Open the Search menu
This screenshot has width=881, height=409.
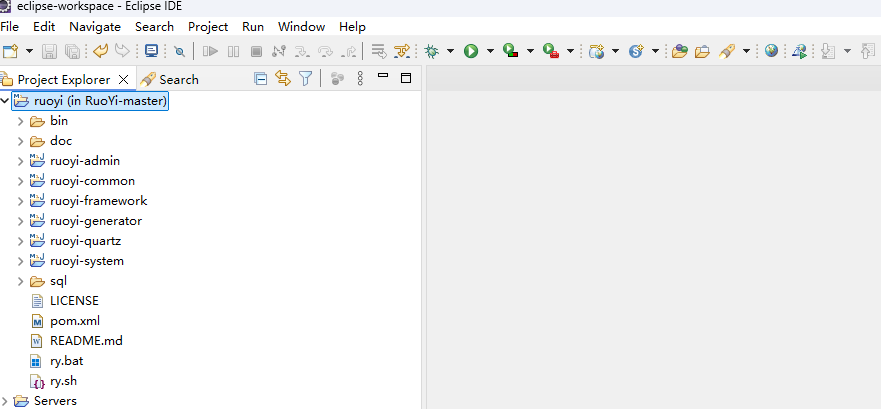pyautogui.click(x=154, y=26)
